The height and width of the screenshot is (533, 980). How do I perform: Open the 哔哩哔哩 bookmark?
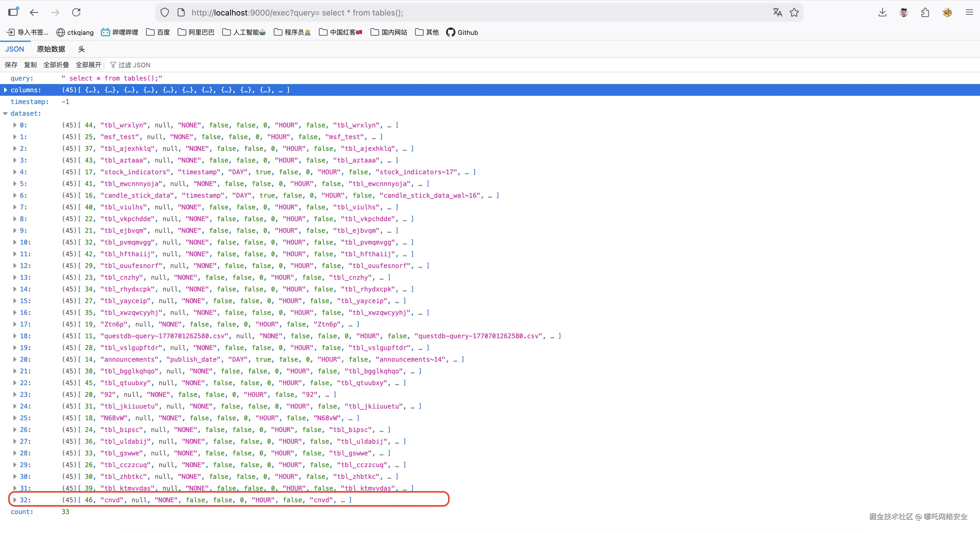pyautogui.click(x=120, y=32)
